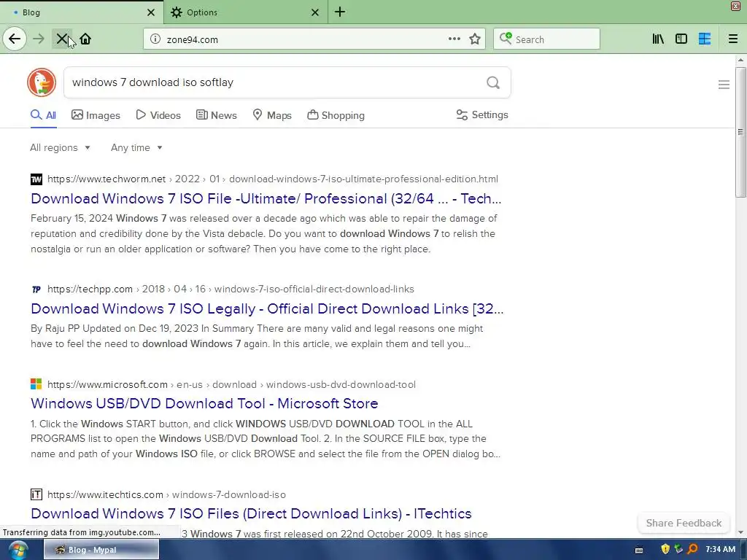747x560 pixels.
Task: Submit search with magnifier icon
Action: (x=493, y=82)
